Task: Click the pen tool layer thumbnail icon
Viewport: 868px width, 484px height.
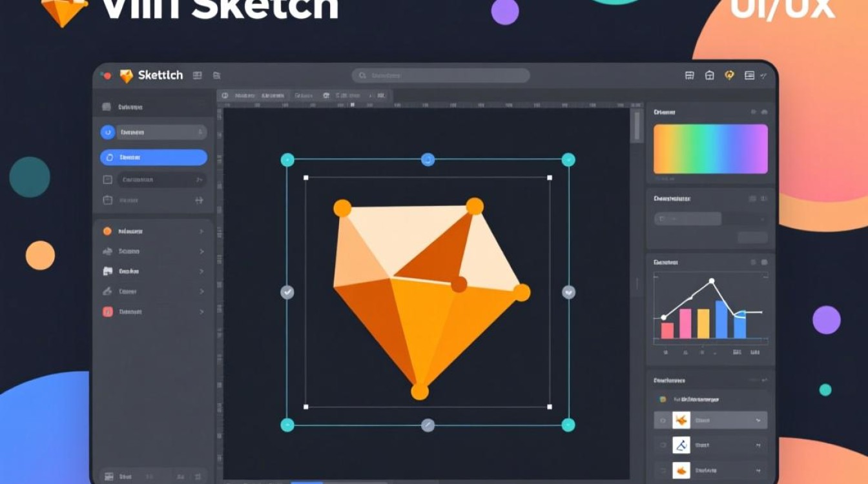Action: pyautogui.click(x=681, y=445)
